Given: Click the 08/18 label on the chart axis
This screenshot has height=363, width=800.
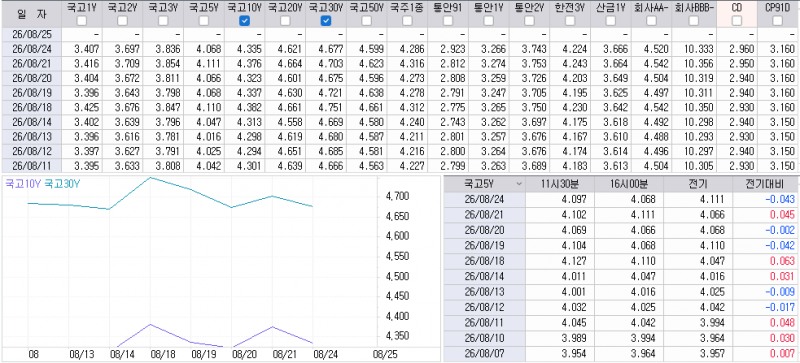Looking at the screenshot, I should pyautogui.click(x=162, y=354).
